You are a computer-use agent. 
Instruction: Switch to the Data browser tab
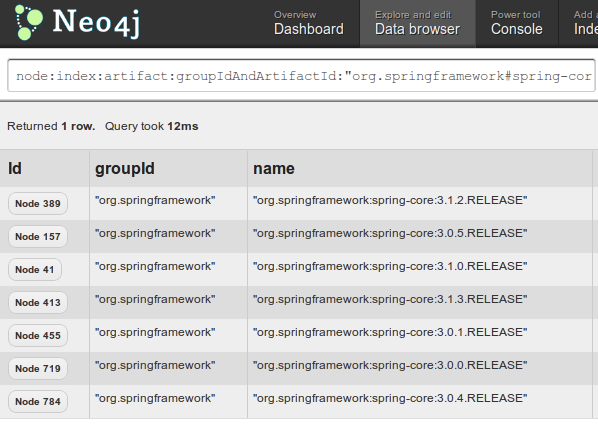tap(418, 24)
